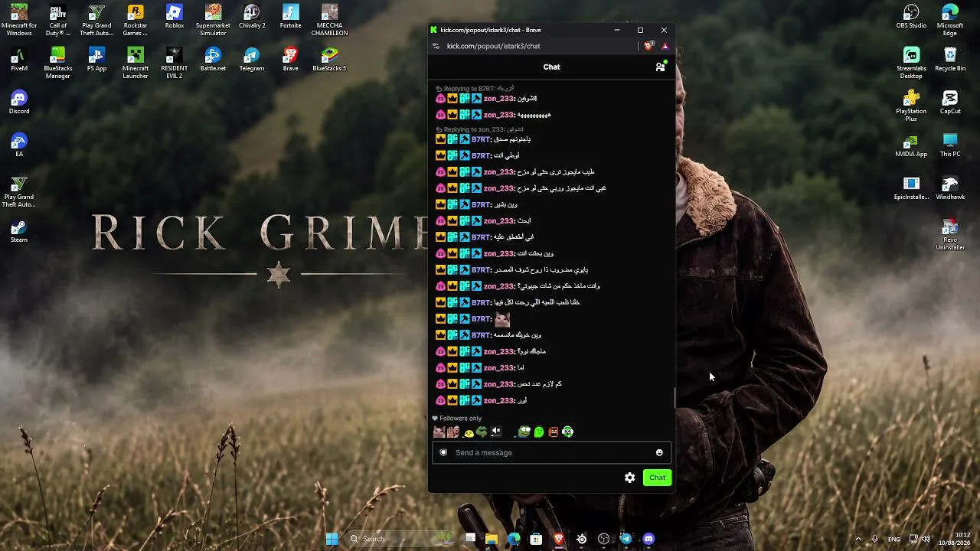Open Supermarket Simulator desktop icon
This screenshot has width=980, height=551.
(213, 20)
